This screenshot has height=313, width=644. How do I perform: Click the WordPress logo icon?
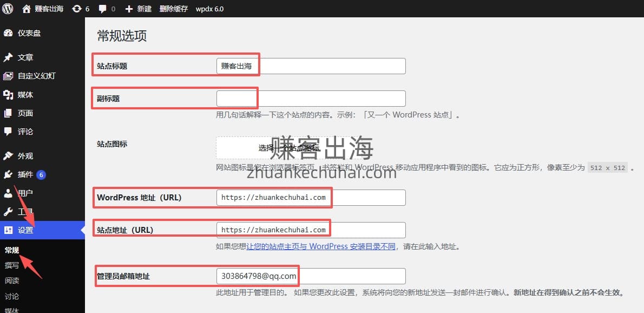[x=8, y=9]
